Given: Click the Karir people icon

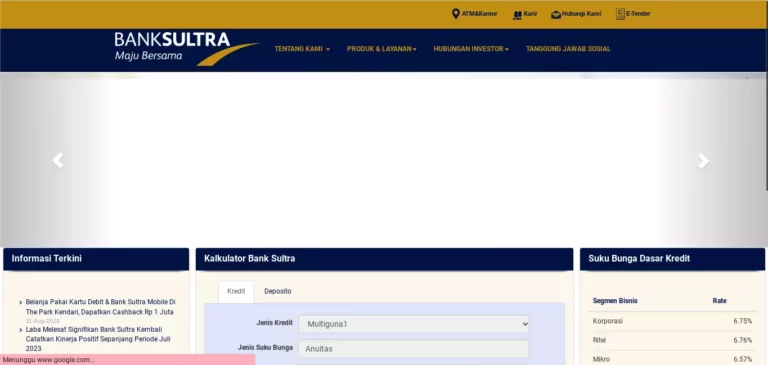Looking at the screenshot, I should click(517, 15).
